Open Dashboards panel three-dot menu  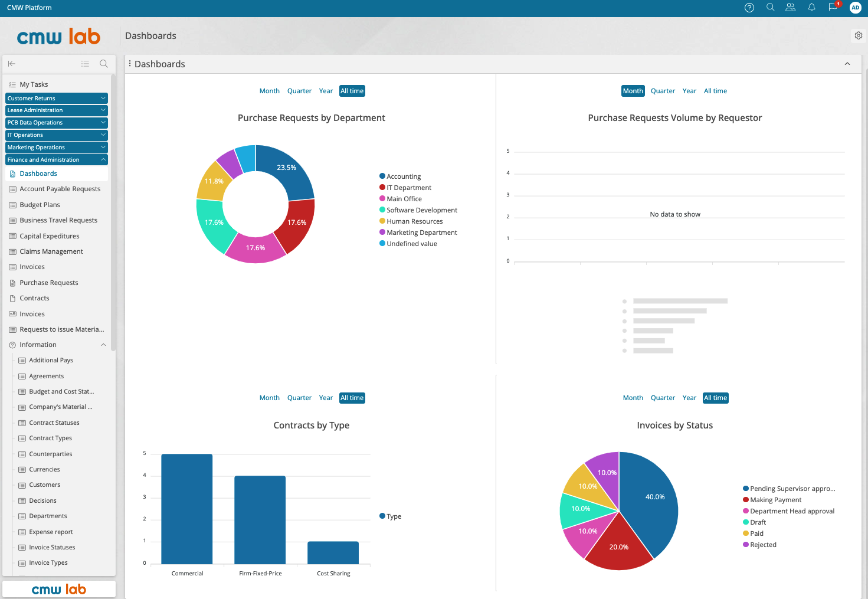130,64
